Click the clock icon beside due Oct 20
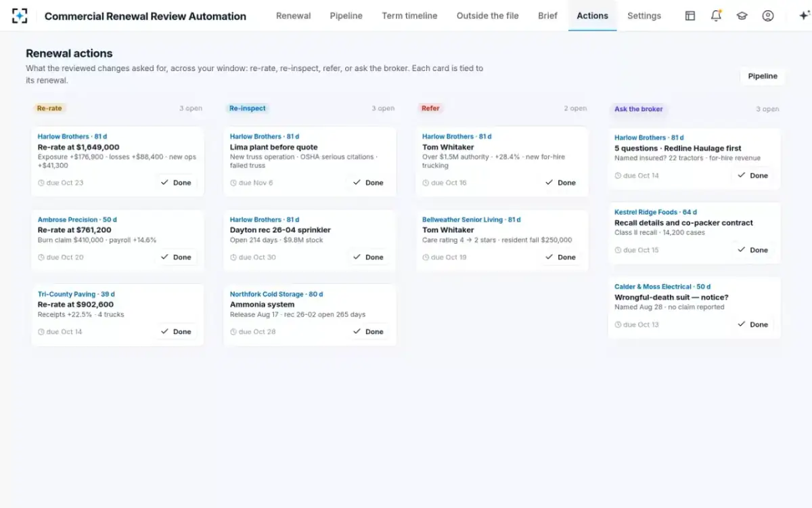 pos(41,257)
